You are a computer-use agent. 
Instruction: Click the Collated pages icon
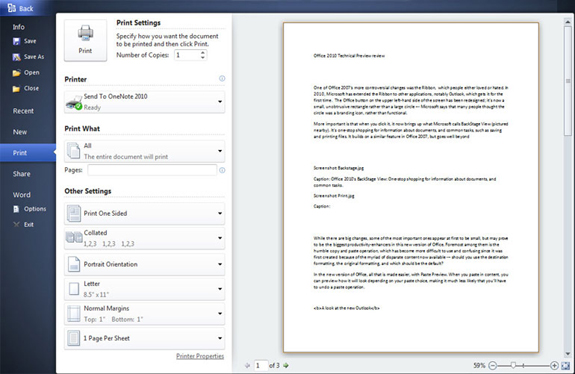pyautogui.click(x=74, y=238)
